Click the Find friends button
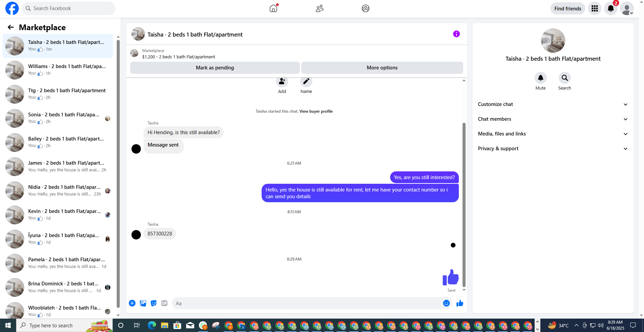The image size is (644, 332). coord(568,8)
